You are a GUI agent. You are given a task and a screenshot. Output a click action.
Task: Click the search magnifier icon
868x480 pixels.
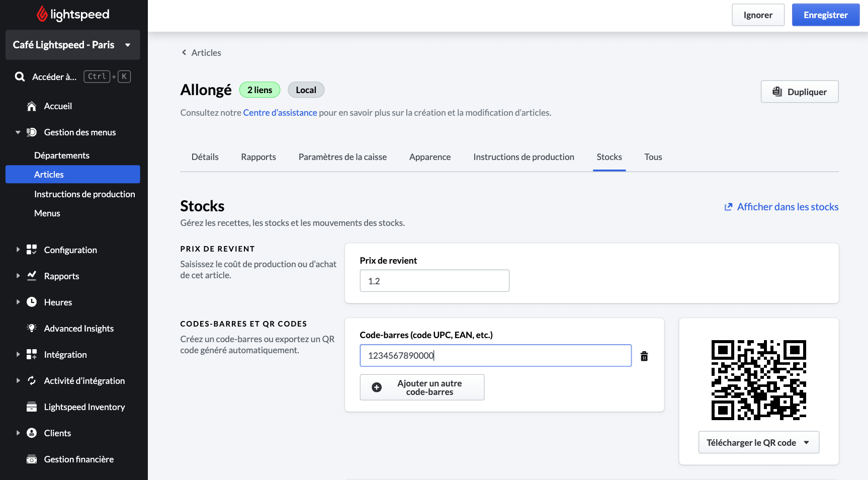click(20, 77)
